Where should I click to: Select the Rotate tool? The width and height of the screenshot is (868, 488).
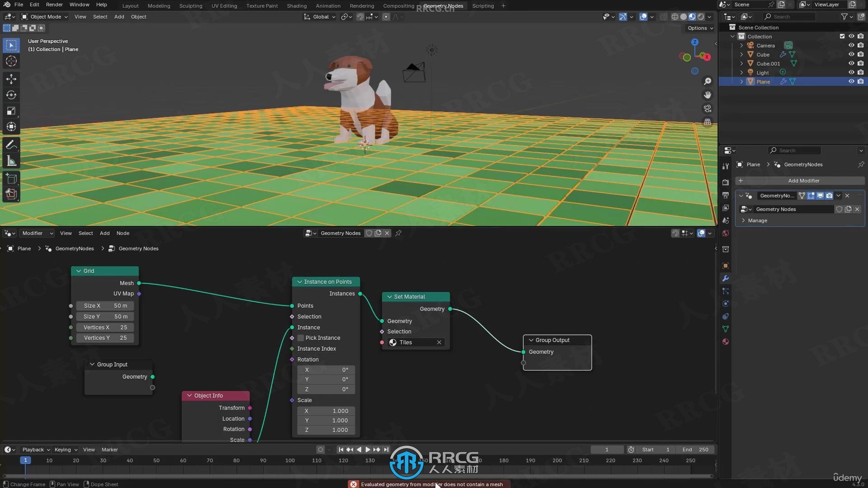point(11,95)
